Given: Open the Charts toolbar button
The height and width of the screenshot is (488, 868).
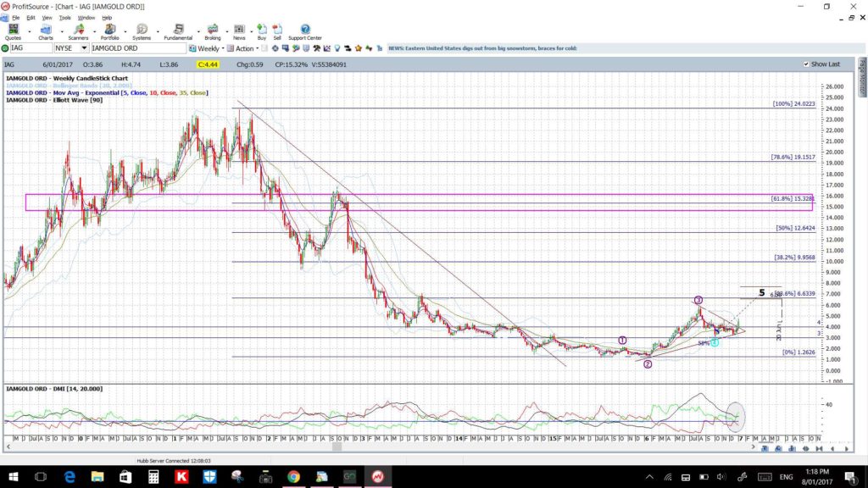Looking at the screenshot, I should pos(46,32).
